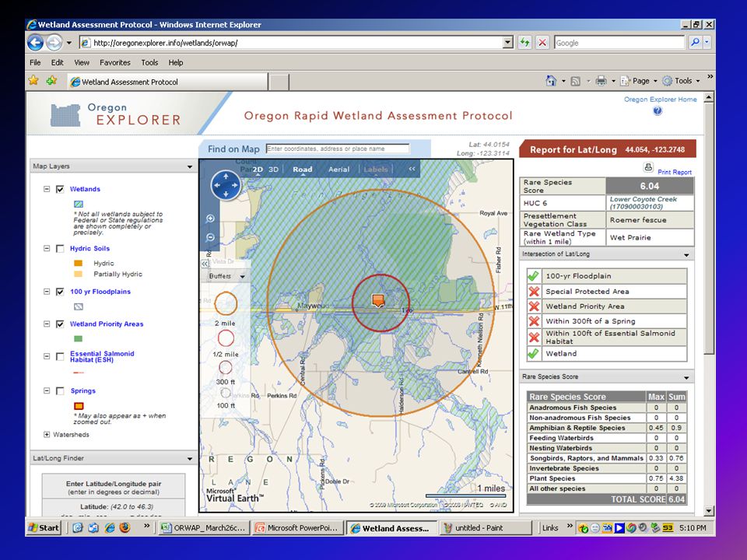
Task: Select the 100 ft buffer circle
Action: point(226,393)
